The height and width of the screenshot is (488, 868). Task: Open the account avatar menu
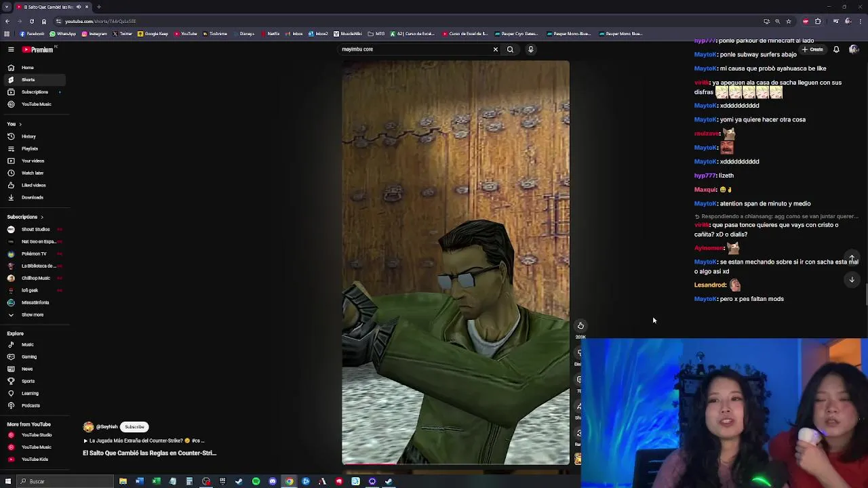[x=854, y=49]
